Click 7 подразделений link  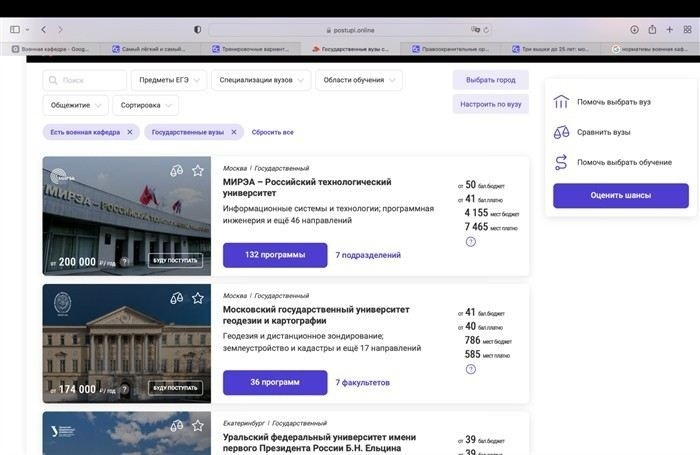pyautogui.click(x=368, y=255)
